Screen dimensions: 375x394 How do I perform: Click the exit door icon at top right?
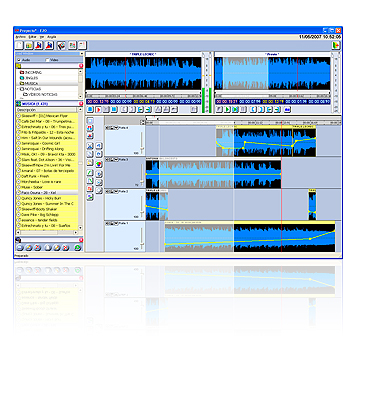tap(336, 45)
